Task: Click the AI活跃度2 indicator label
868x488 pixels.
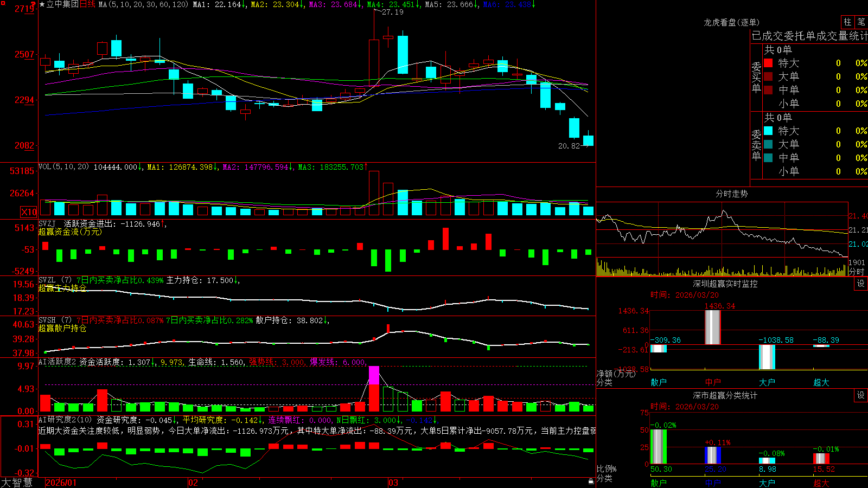Action: (x=58, y=362)
